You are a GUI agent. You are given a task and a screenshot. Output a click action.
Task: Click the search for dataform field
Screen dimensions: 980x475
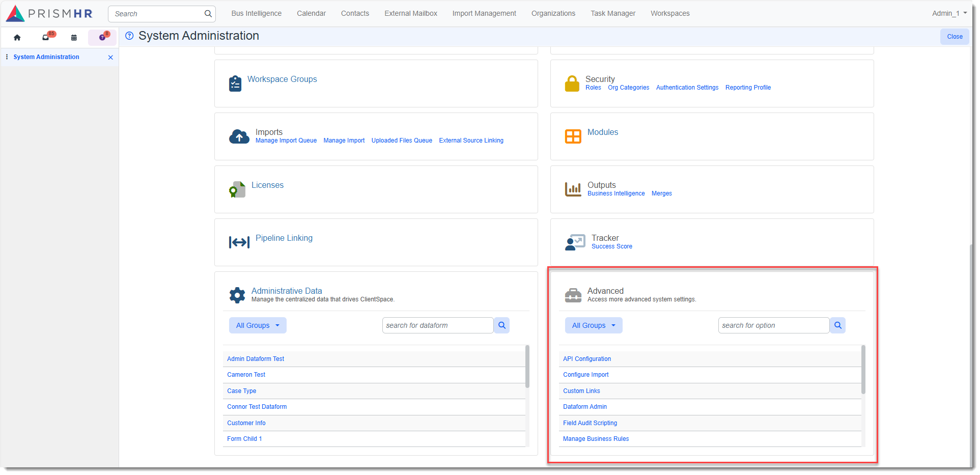click(437, 325)
